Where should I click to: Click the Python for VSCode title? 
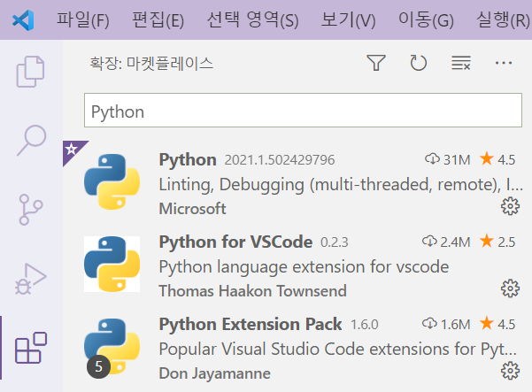(235, 242)
